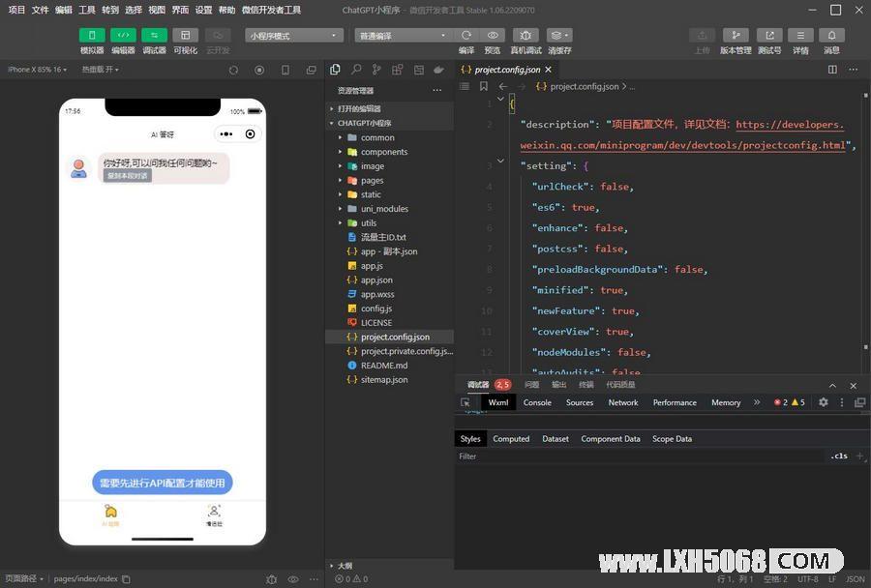Switch to the Network tab

pyautogui.click(x=622, y=402)
